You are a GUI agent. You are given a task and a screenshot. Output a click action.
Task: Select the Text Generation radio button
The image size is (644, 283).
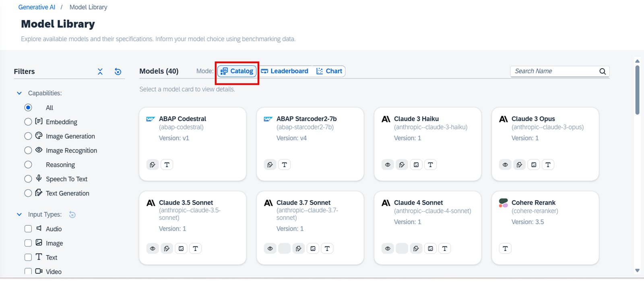click(28, 193)
